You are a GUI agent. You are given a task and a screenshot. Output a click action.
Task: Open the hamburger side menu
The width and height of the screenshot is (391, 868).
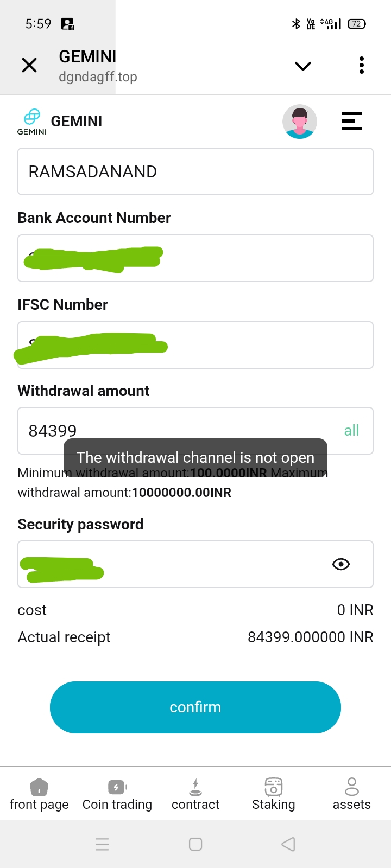coord(352,121)
